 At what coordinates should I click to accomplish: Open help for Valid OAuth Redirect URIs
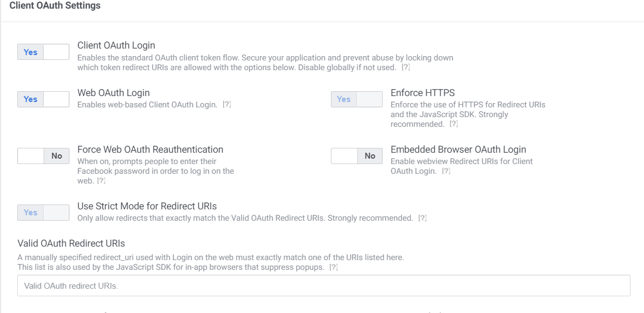point(334,268)
